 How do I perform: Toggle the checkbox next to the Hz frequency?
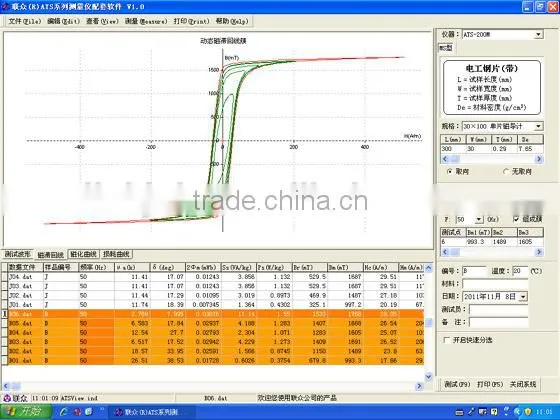point(516,219)
